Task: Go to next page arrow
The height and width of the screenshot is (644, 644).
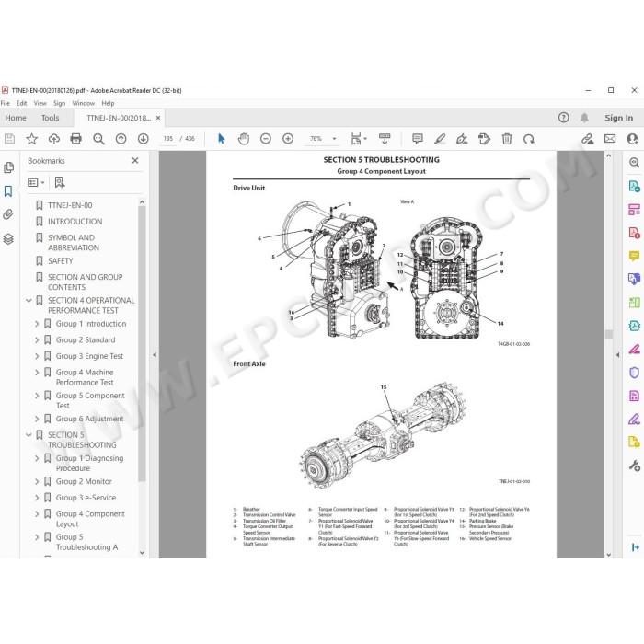Action: [143, 139]
